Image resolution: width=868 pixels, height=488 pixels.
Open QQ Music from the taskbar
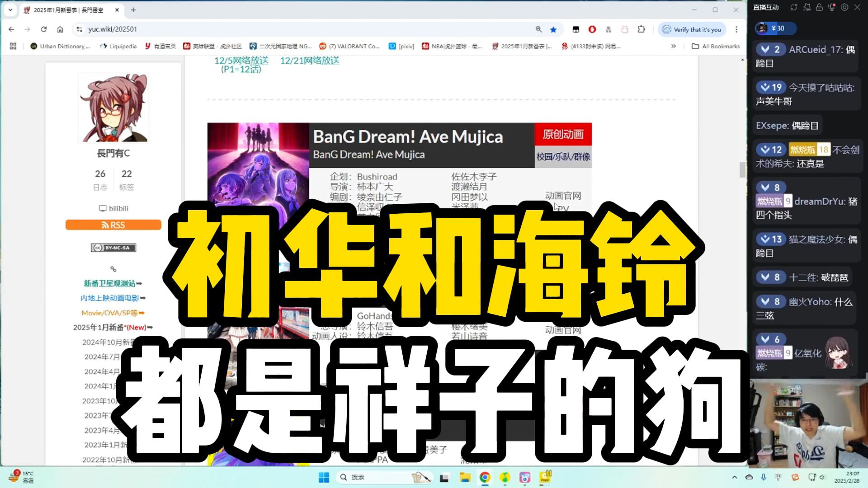[x=505, y=477]
